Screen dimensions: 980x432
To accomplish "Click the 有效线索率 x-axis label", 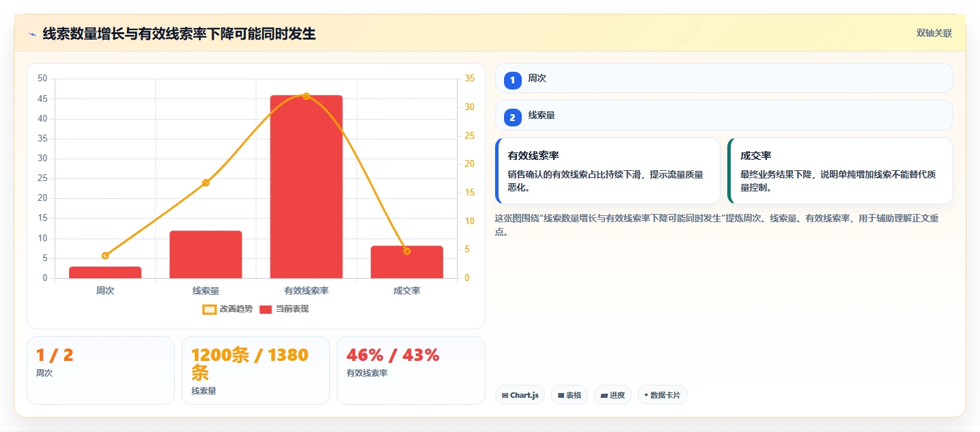I will pos(306,291).
